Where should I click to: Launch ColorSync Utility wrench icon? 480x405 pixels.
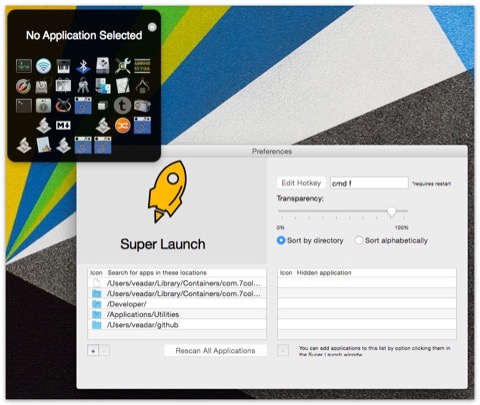(x=123, y=66)
